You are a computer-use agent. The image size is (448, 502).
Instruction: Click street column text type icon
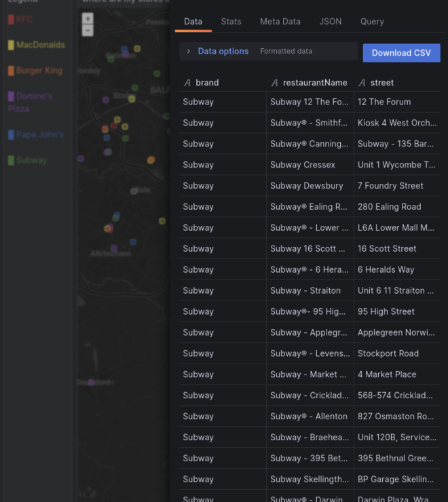click(x=362, y=83)
